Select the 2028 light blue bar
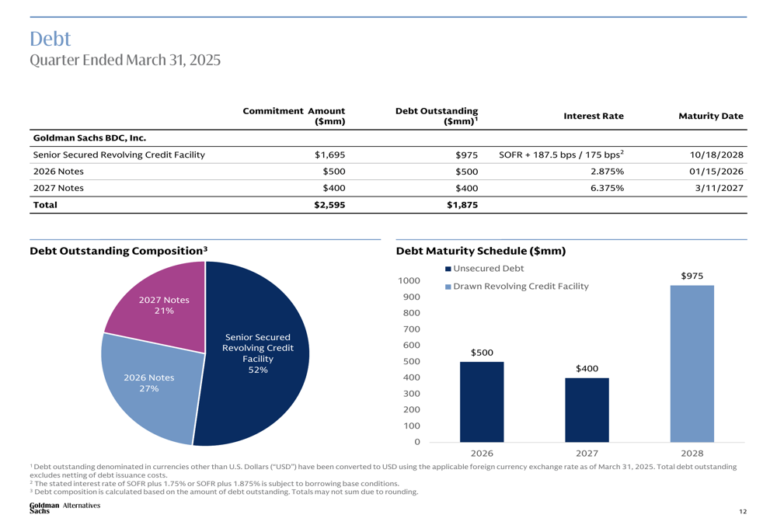The height and width of the screenshot is (532, 777). (x=692, y=364)
